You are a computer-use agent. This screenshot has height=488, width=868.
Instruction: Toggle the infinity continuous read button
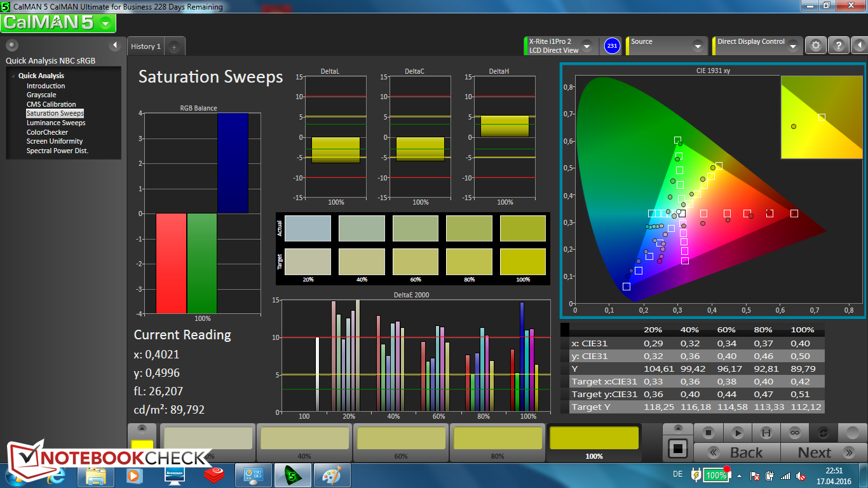[794, 433]
